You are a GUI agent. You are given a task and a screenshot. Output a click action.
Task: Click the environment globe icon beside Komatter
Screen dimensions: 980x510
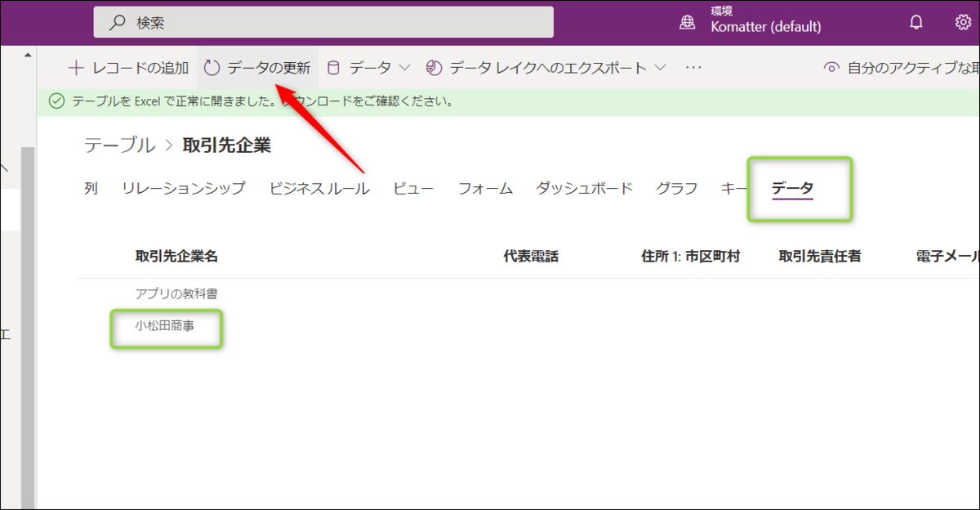coord(688,22)
